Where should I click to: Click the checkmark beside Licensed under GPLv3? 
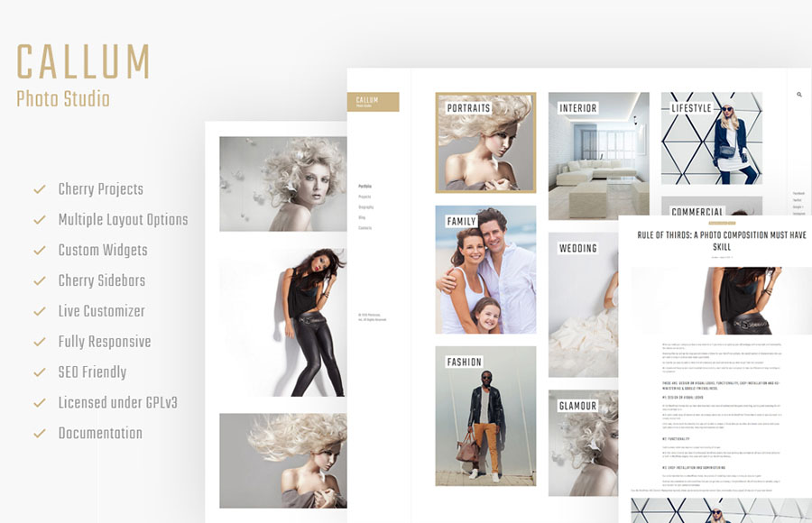[x=40, y=403]
